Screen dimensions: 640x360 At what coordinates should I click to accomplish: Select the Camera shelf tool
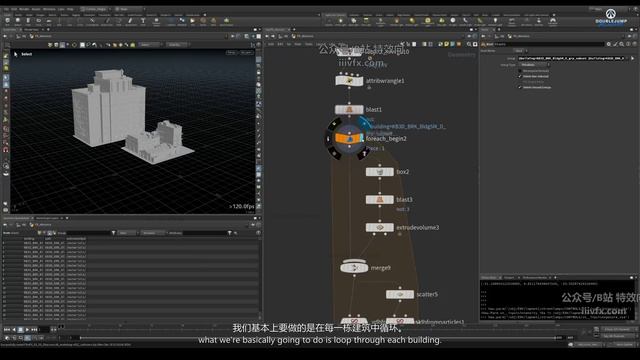(x=329, y=21)
